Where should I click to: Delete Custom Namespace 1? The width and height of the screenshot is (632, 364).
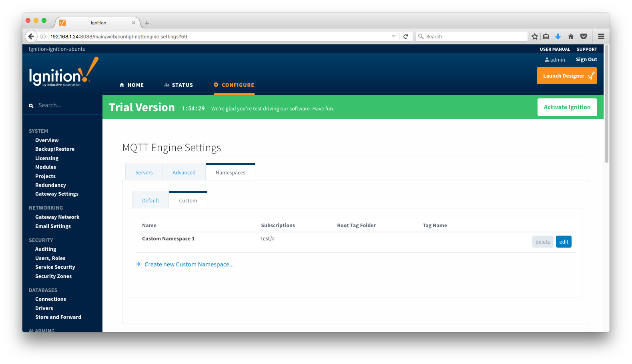(543, 242)
